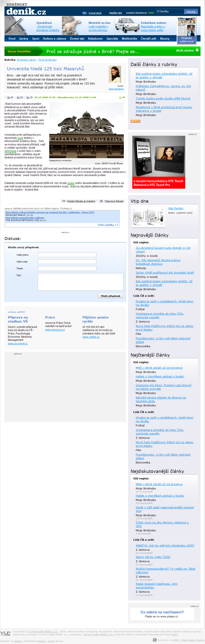This screenshot has width=205, height=644.
Task: Click the Poslat článek e-mailem link
Action: [x=81, y=201]
